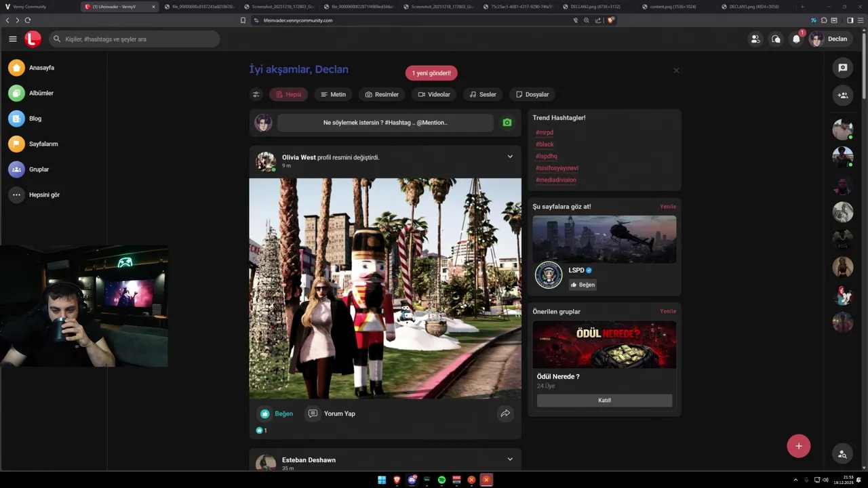Open the chat bubble icon in the right rail
Screen dimensions: 868x488
(x=843, y=68)
